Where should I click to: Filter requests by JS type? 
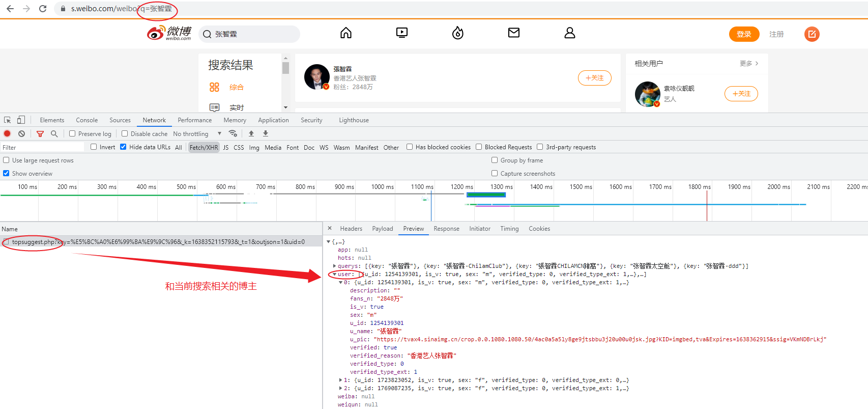(x=226, y=147)
